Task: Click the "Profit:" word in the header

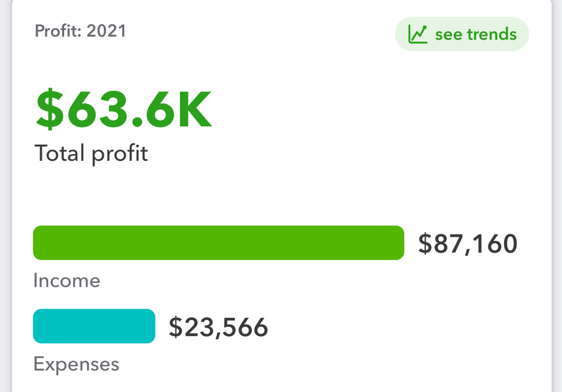Action: tap(59, 30)
